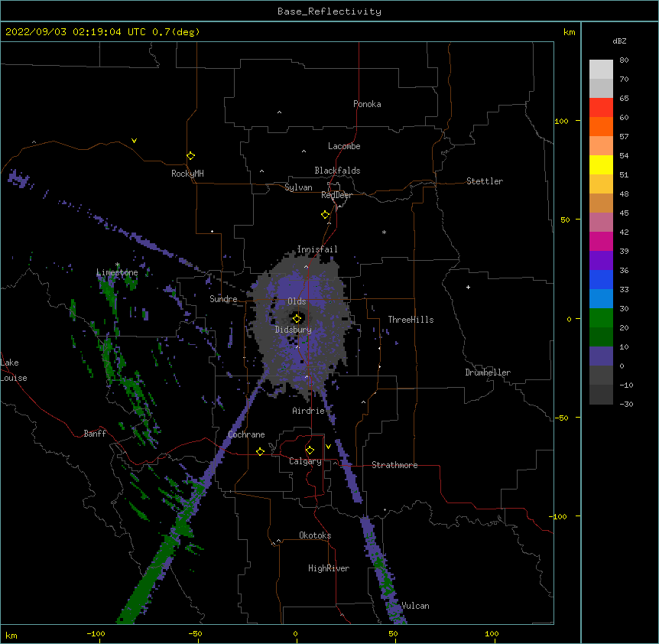This screenshot has height=644, width=659.
Task: Click the Strathmore town label
Action: (x=394, y=465)
